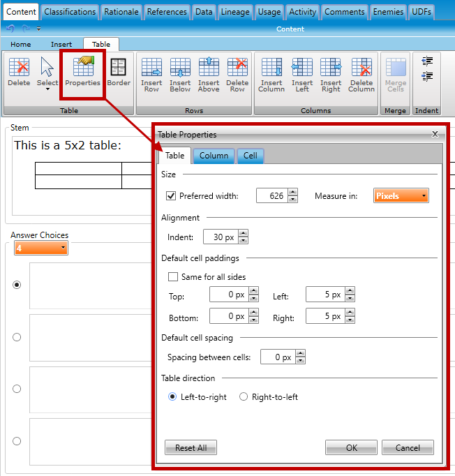455x476 pixels.
Task: Click the Border icon in ribbon
Action: tap(119, 73)
